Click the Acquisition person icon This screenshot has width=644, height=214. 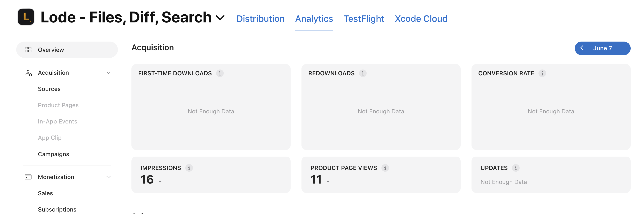point(29,73)
